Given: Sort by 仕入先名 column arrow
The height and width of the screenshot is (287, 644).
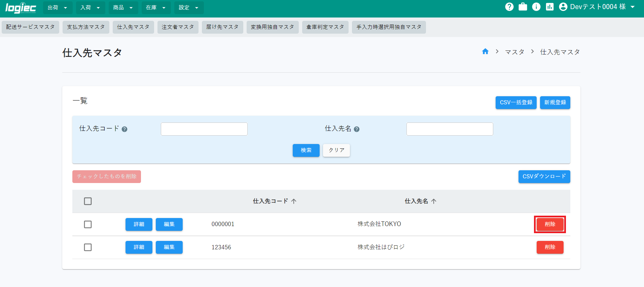Looking at the screenshot, I should (x=434, y=201).
